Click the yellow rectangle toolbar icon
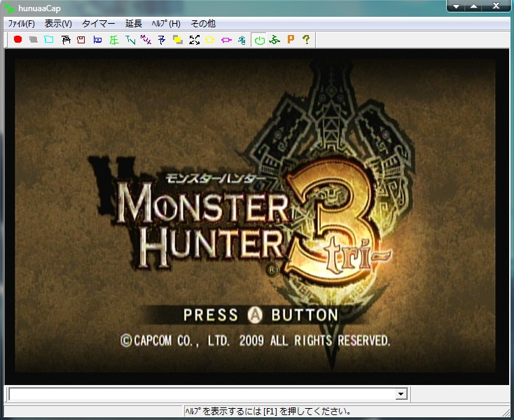Image resolution: width=514 pixels, height=420 pixels. pos(210,40)
